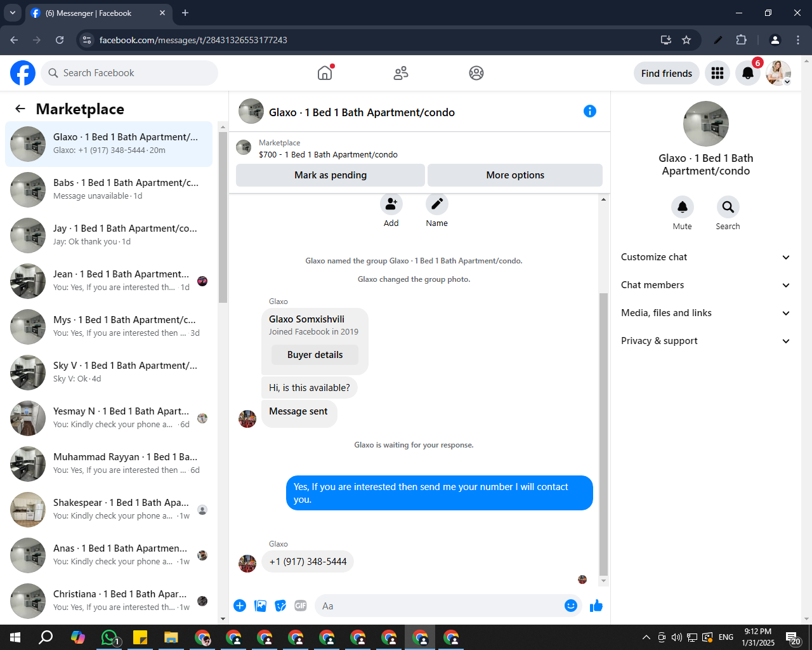Open File Explorer from the taskbar
Screen dimensions: 812x650
click(x=171, y=637)
